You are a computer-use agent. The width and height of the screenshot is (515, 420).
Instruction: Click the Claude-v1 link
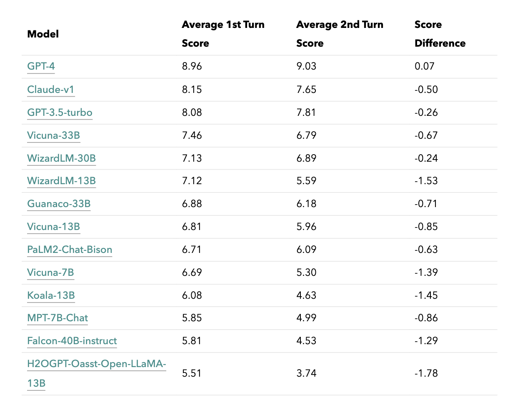pyautogui.click(x=50, y=90)
